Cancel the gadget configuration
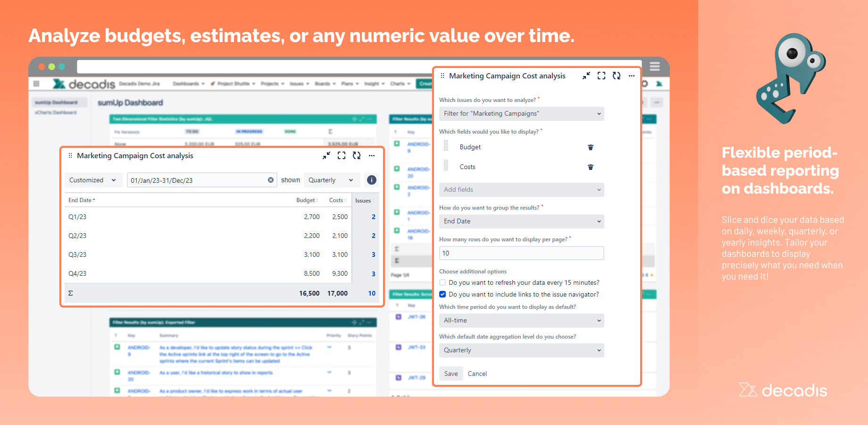This screenshot has width=868, height=425. click(477, 374)
